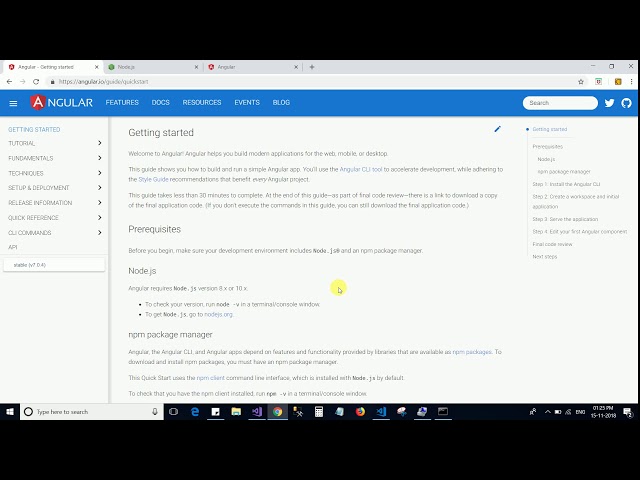Viewport: 640px width, 480px height.
Task: Open Angular's GitHub page icon
Action: point(626,103)
